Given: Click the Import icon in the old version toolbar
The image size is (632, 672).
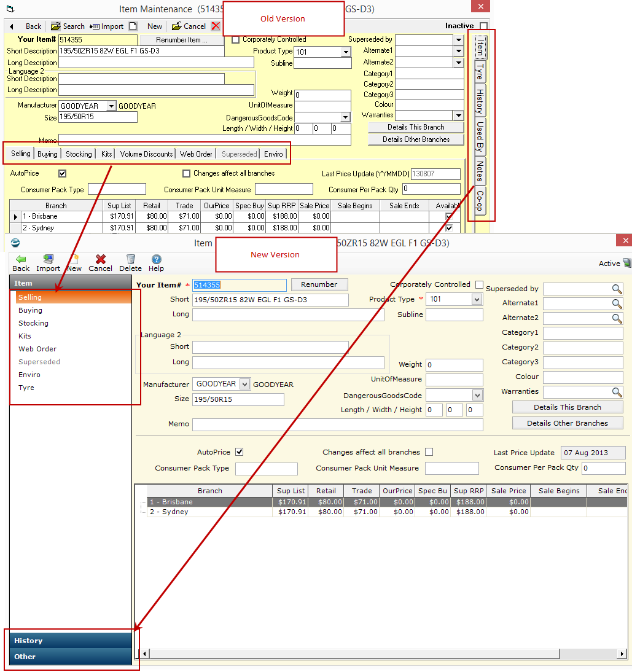Looking at the screenshot, I should coord(94,26).
